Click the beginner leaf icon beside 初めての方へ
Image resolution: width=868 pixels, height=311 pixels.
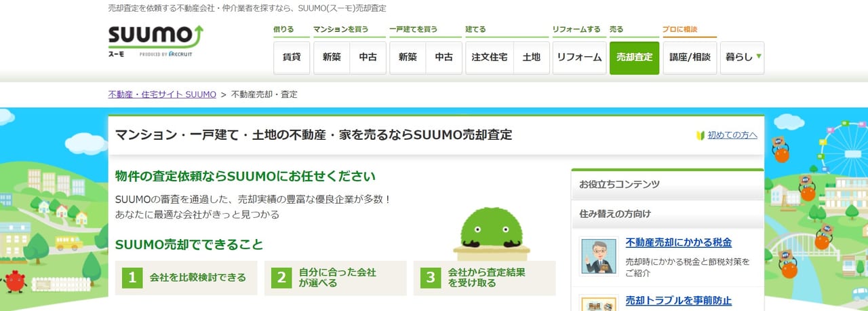click(x=701, y=135)
